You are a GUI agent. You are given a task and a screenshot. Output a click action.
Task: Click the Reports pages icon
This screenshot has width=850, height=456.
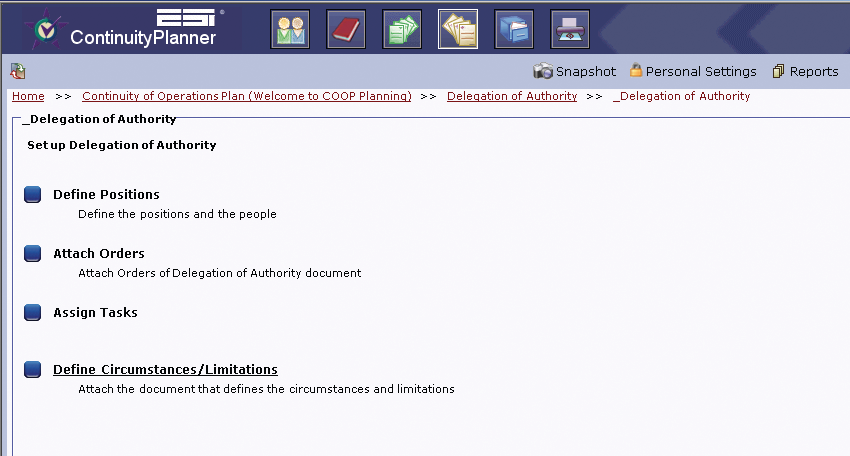coord(778,71)
